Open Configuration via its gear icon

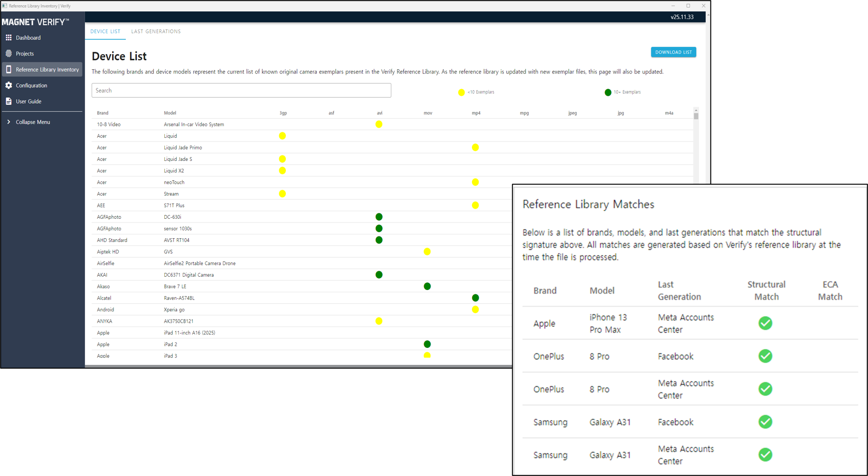pos(9,85)
